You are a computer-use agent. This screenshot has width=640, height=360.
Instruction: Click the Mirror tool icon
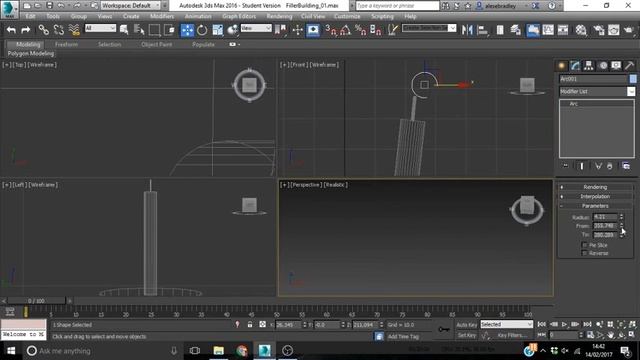(x=467, y=30)
